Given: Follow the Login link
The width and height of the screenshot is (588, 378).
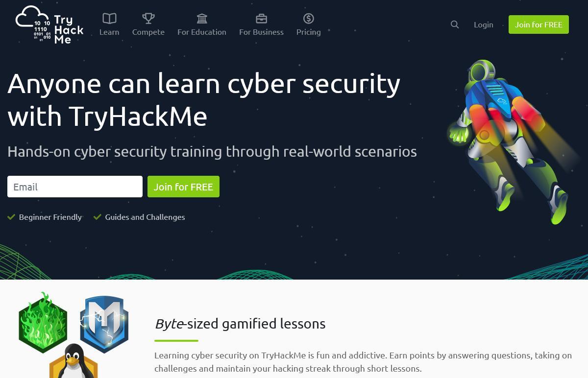Looking at the screenshot, I should pos(484,24).
